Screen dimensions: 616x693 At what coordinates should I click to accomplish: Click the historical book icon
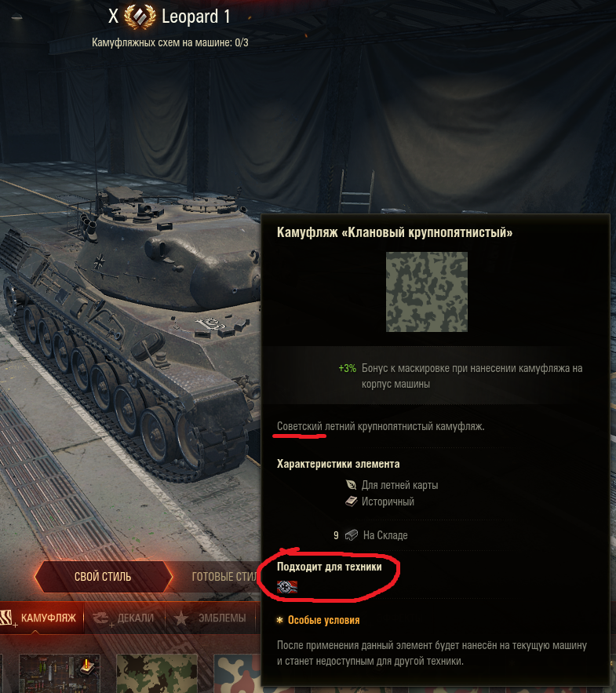click(351, 502)
